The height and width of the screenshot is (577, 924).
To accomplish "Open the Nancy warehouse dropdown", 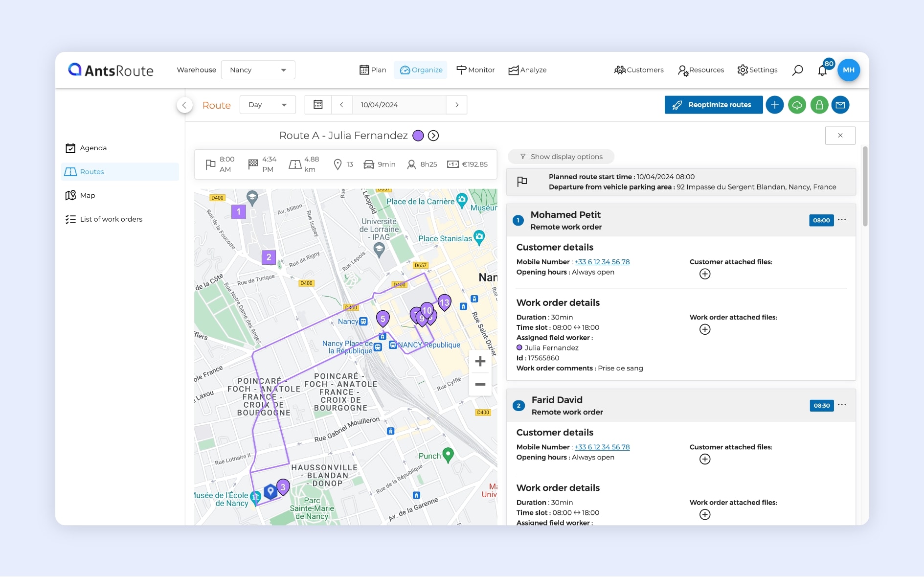I will click(258, 70).
